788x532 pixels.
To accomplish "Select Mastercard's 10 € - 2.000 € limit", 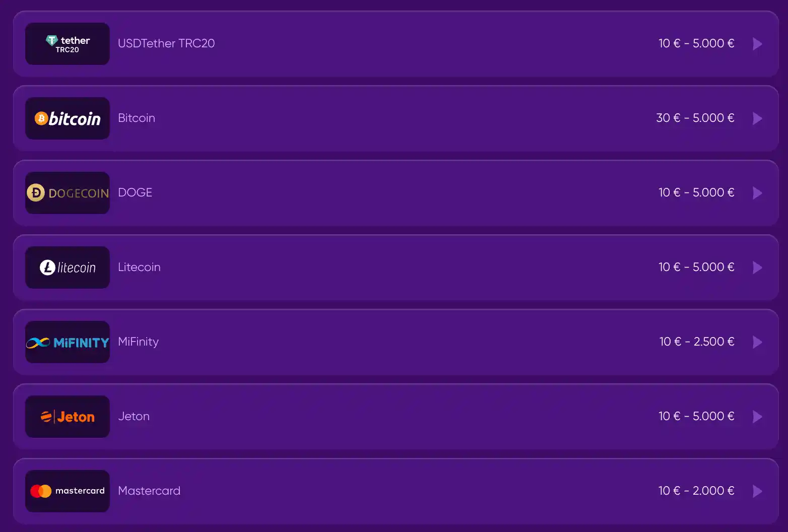I will point(696,491).
